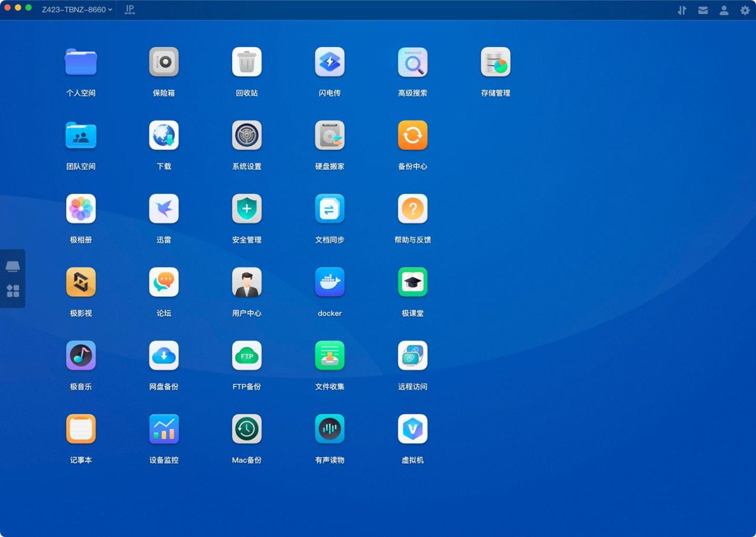The height and width of the screenshot is (537, 756).
Task: Launch the FTP备份 backup app
Action: [247, 355]
